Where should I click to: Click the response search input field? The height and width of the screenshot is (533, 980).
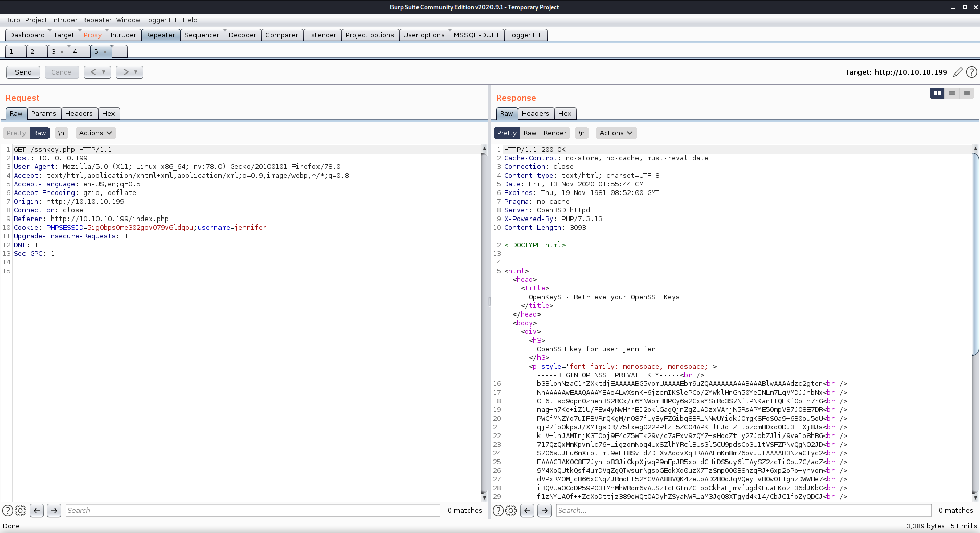point(743,510)
